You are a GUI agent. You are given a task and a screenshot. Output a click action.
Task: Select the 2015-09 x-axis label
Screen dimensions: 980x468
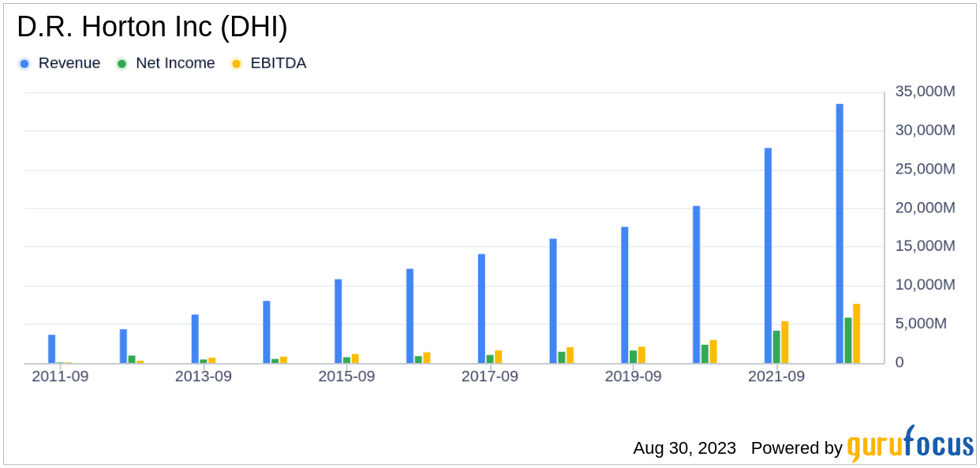(x=346, y=376)
